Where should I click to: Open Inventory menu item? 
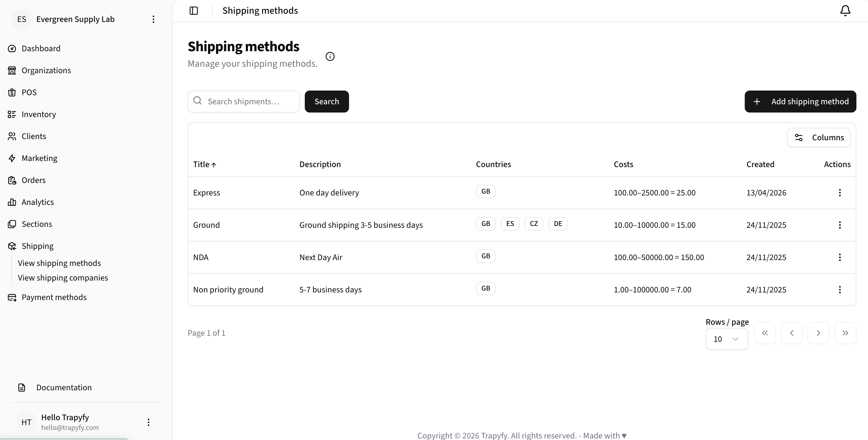pyautogui.click(x=39, y=114)
